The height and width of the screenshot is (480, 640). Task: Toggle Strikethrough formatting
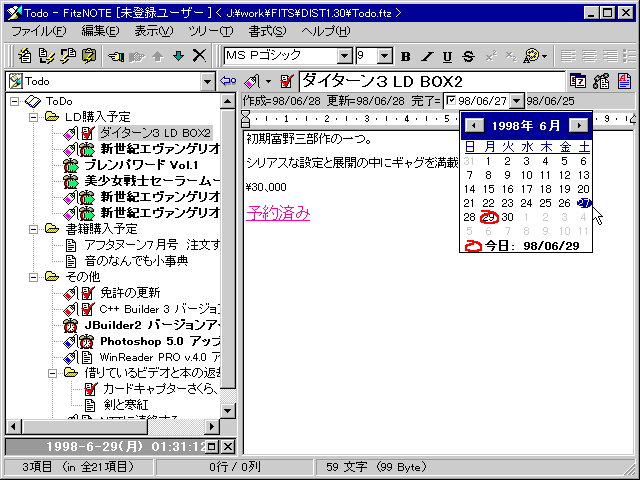coord(469,56)
